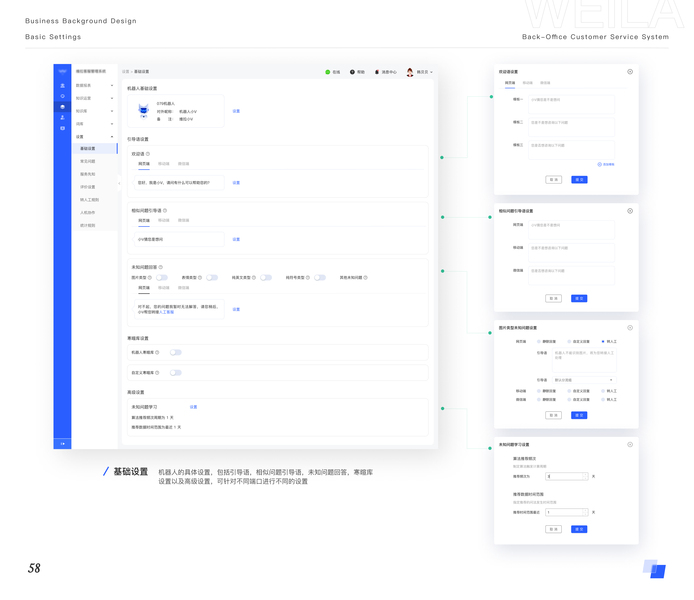Open the help icon in the top bar
Image resolution: width=694 pixels, height=600 pixels.
point(352,72)
